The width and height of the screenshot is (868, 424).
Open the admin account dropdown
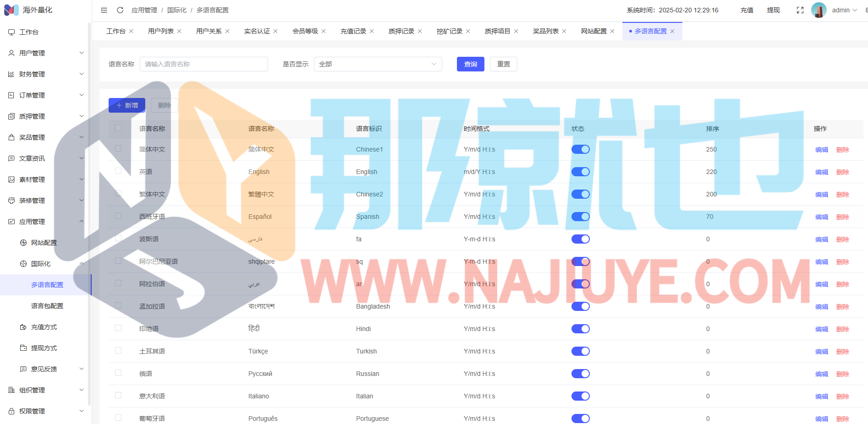pyautogui.click(x=844, y=10)
